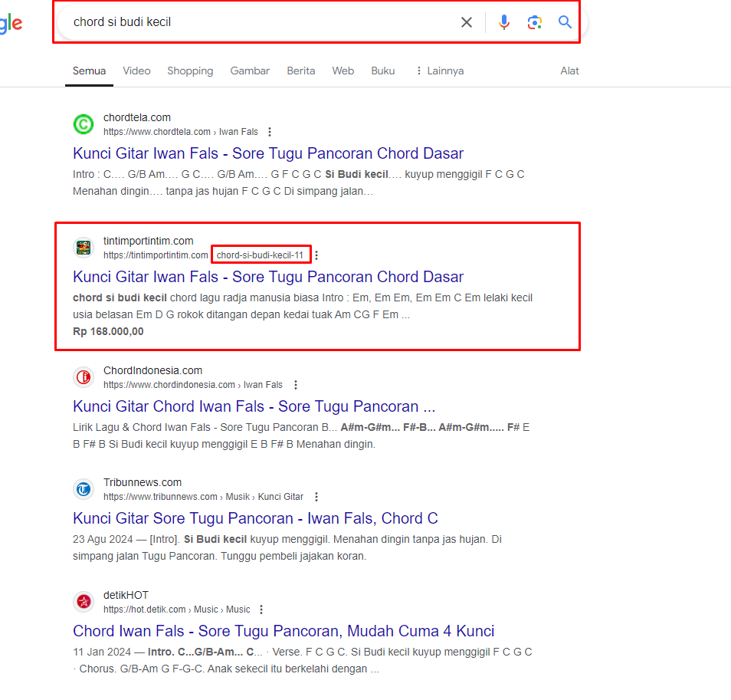731x700 pixels.
Task: Click the hot.detik.com Music breadcrumb
Action: click(177, 610)
